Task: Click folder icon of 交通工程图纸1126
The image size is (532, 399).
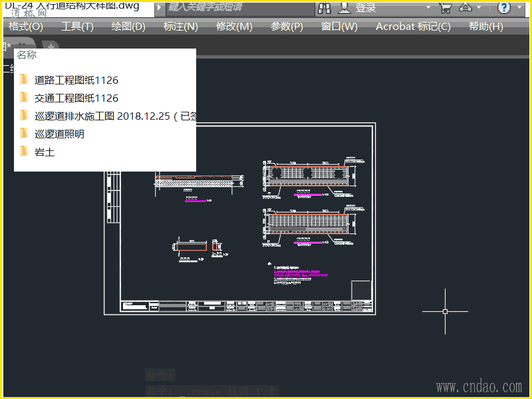Action: point(24,97)
